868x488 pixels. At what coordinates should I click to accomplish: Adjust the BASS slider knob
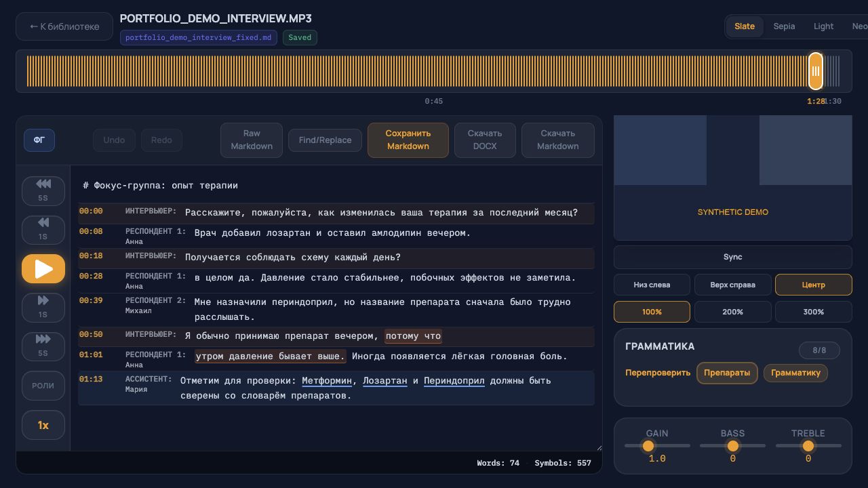pos(732,446)
